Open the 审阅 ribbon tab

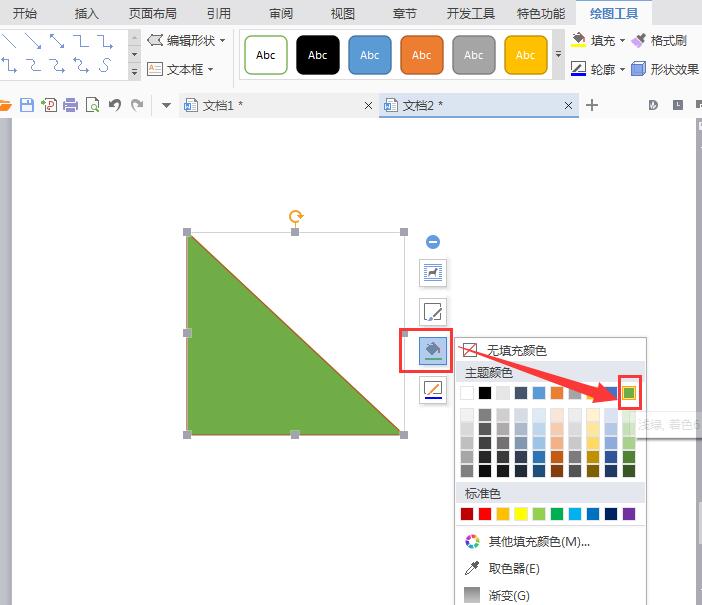(x=281, y=13)
